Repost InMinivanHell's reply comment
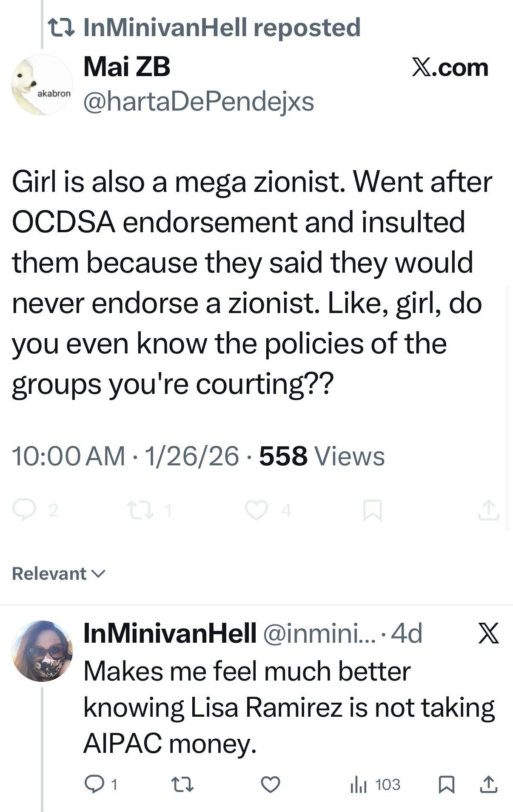 coord(182,784)
